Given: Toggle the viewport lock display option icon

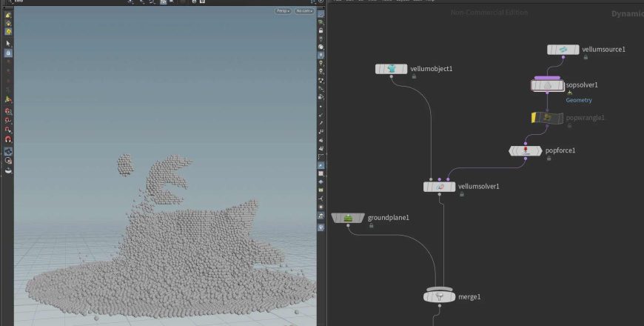Looking at the screenshot, I should [x=320, y=30].
